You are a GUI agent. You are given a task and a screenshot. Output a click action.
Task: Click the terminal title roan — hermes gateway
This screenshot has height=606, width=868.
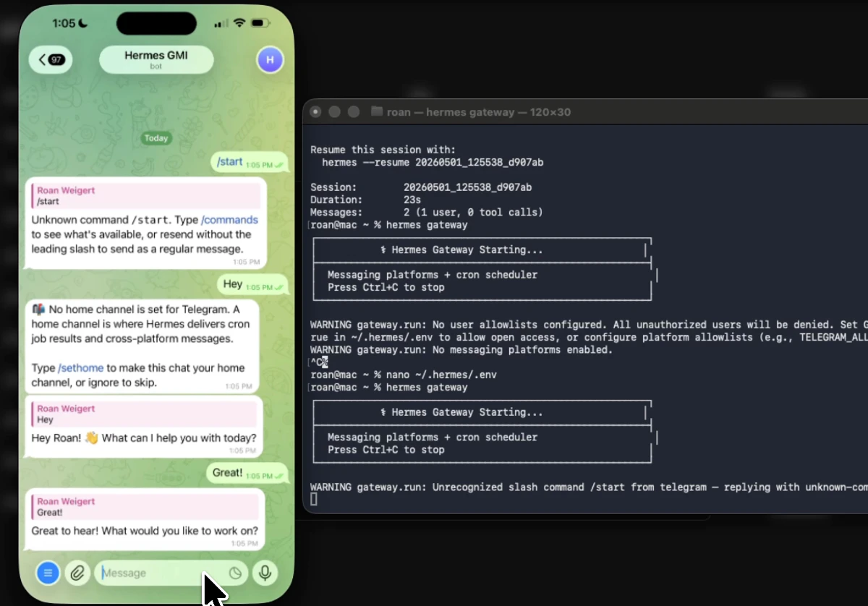[479, 111]
